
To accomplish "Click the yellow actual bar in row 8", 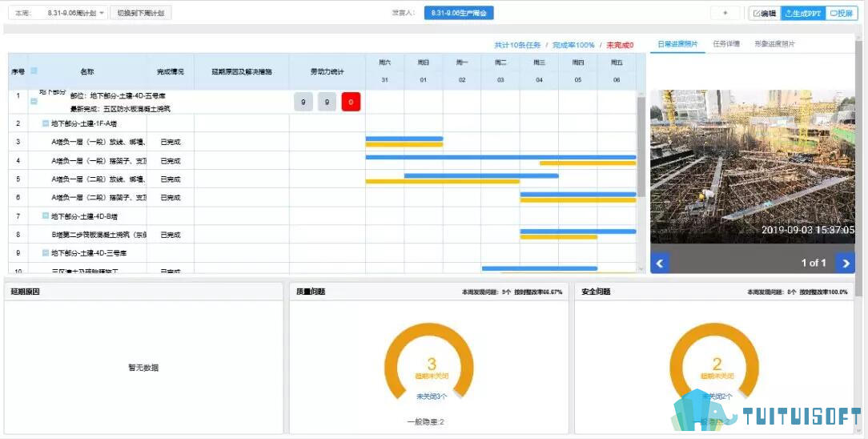I will 559,237.
